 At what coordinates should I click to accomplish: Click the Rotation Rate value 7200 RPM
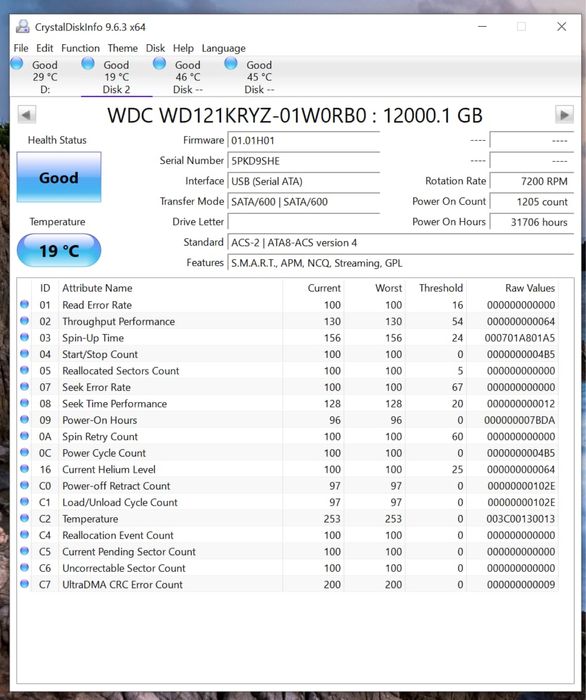[532, 181]
